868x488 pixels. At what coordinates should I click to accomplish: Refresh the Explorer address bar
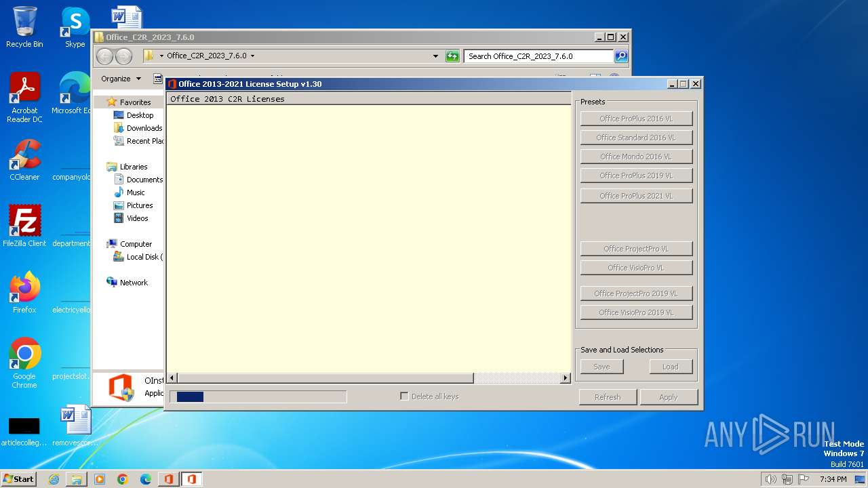click(452, 56)
